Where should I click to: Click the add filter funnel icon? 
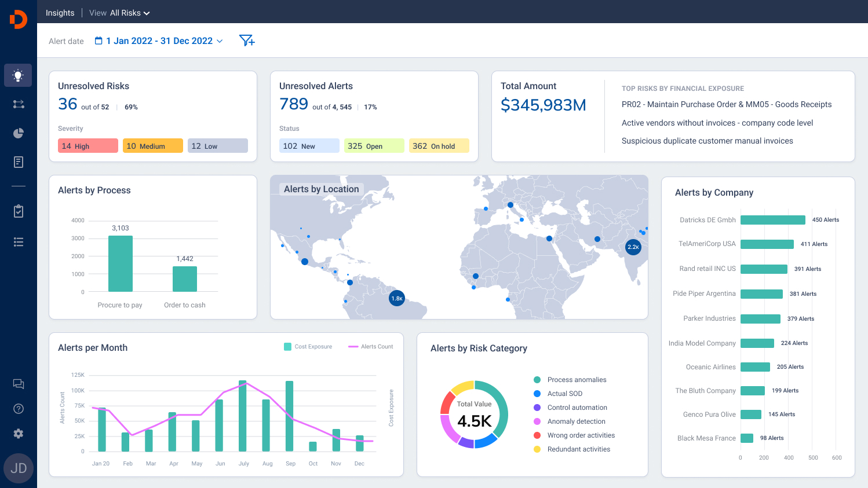pyautogui.click(x=247, y=41)
